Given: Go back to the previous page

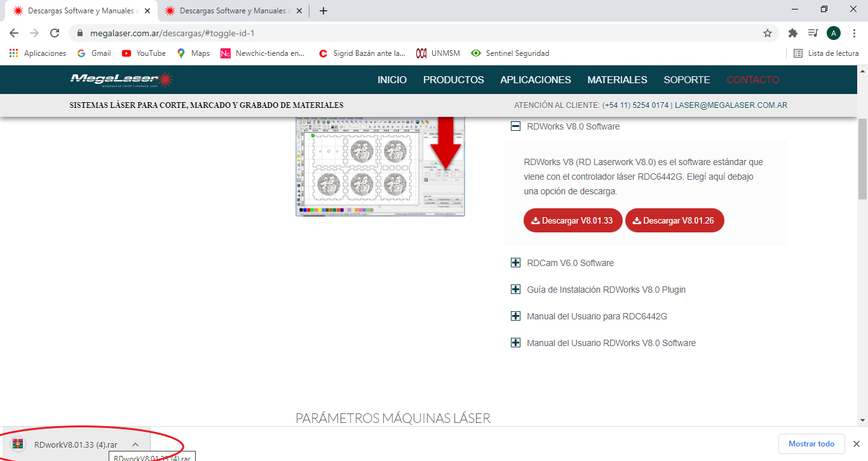Looking at the screenshot, I should pyautogui.click(x=14, y=33).
